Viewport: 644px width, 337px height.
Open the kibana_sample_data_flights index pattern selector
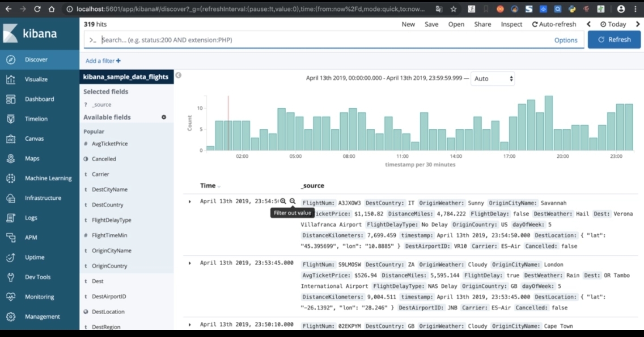click(126, 77)
